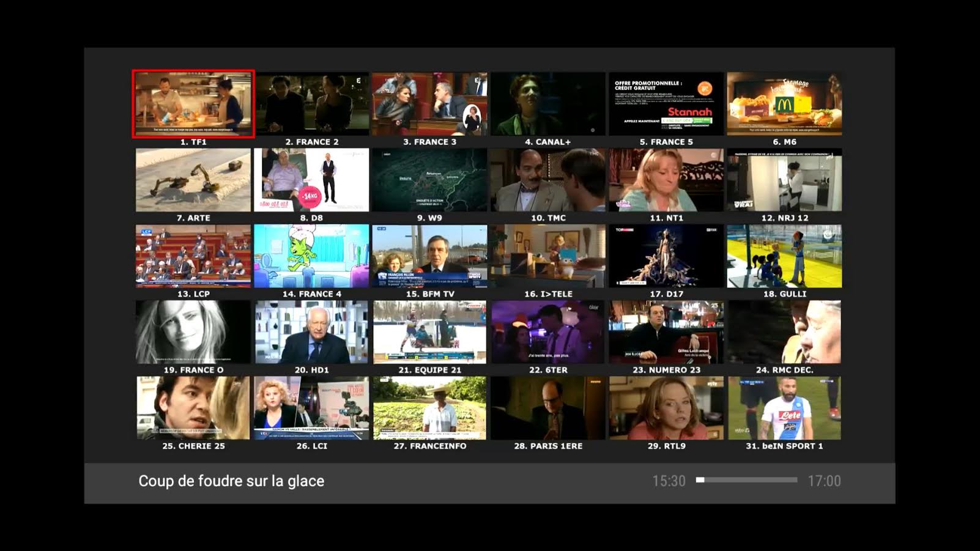The height and width of the screenshot is (551, 980).
Task: Open the France 2 channel preview
Action: point(311,103)
